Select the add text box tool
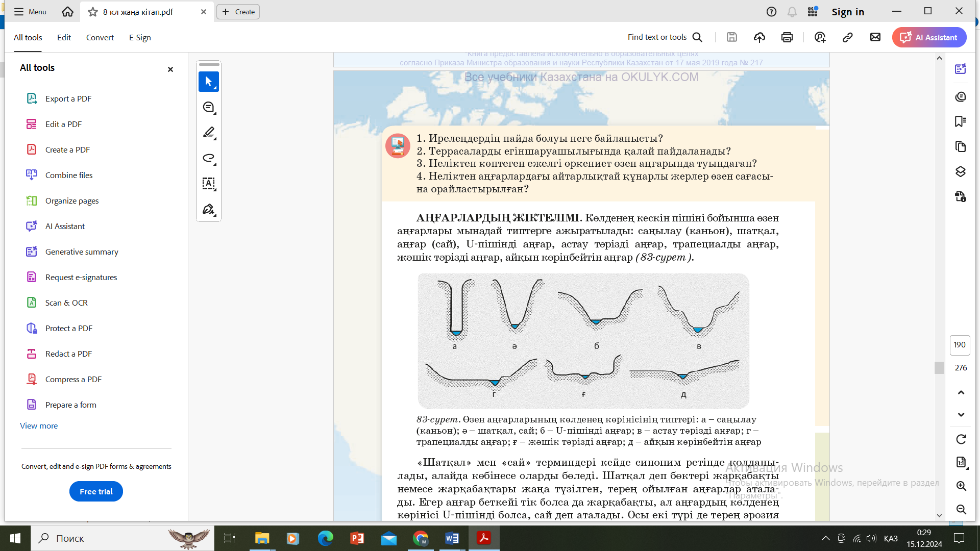Viewport: 980px width, 551px height. click(208, 184)
